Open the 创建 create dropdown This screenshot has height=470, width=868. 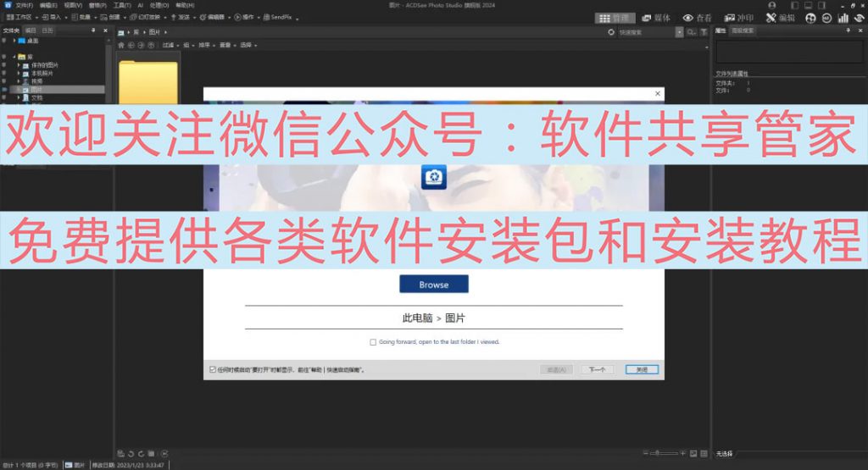113,17
